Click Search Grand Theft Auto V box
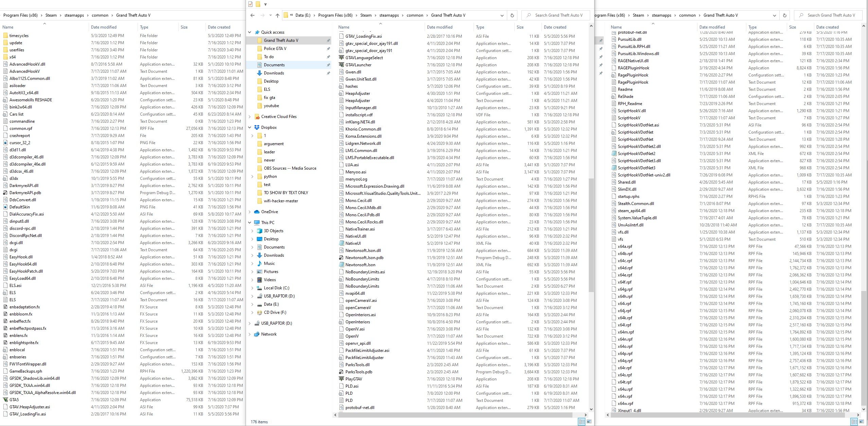Viewport: 868px width, 426px height. (559, 15)
